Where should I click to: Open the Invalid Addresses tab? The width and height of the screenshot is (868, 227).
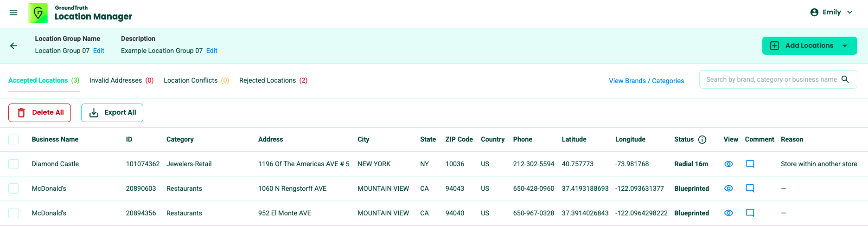click(121, 80)
